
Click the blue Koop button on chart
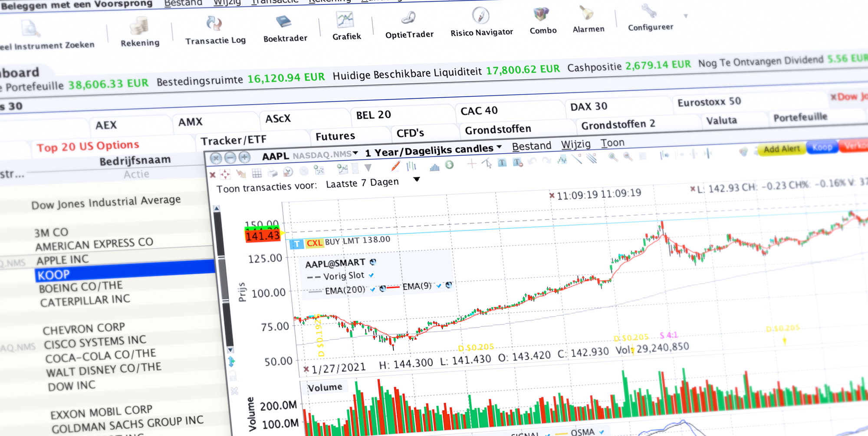point(822,148)
